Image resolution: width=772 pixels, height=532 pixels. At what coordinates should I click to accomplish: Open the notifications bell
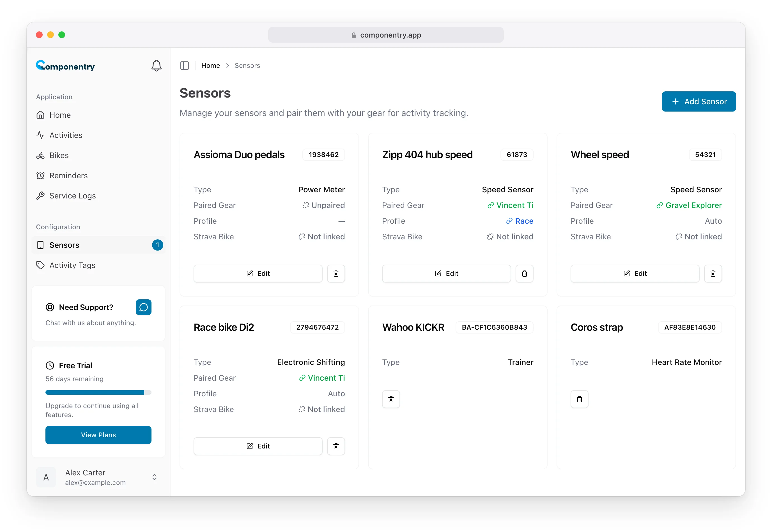tap(157, 66)
